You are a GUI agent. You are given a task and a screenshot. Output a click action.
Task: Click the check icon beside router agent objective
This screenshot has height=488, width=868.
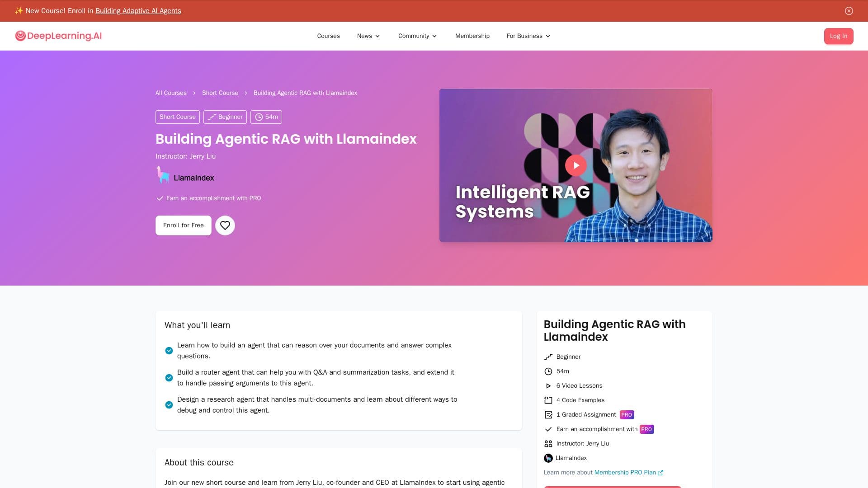click(x=169, y=378)
